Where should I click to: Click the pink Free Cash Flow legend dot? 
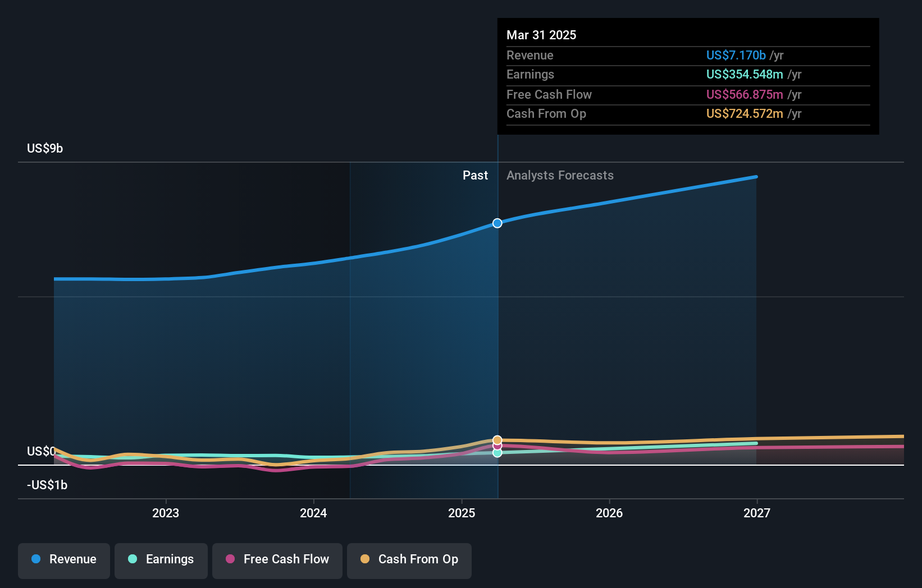(230, 559)
